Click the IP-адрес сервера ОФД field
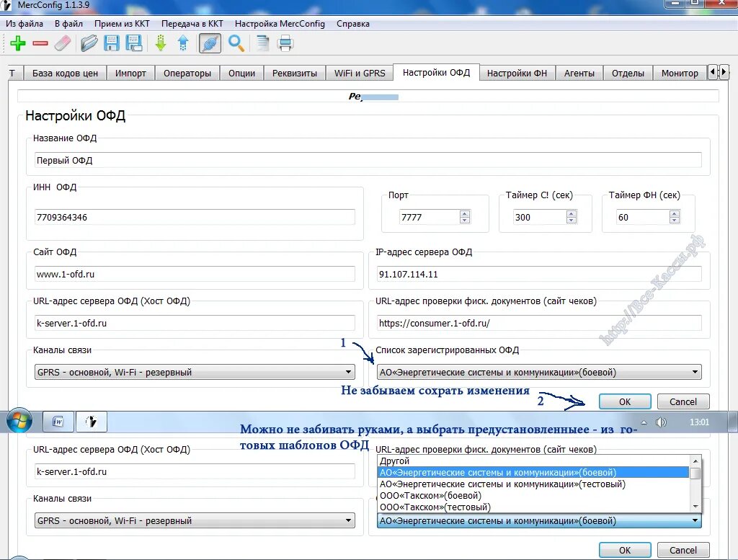 [539, 274]
